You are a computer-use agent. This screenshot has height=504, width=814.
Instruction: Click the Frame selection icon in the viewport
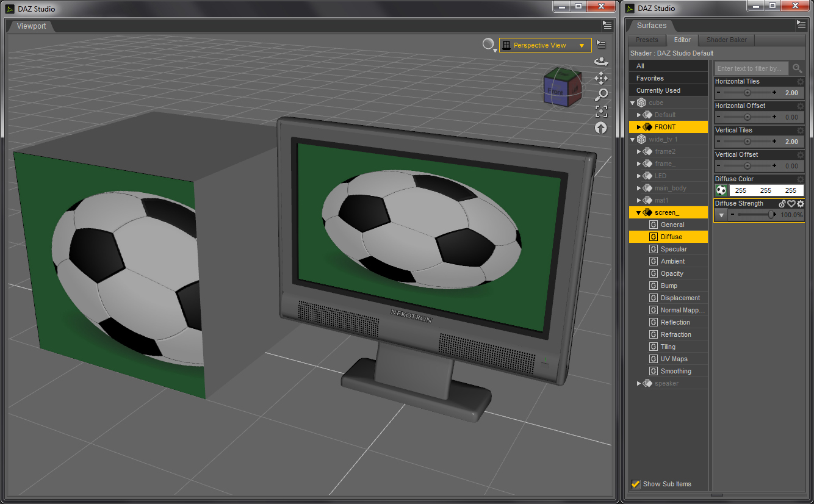(x=601, y=111)
